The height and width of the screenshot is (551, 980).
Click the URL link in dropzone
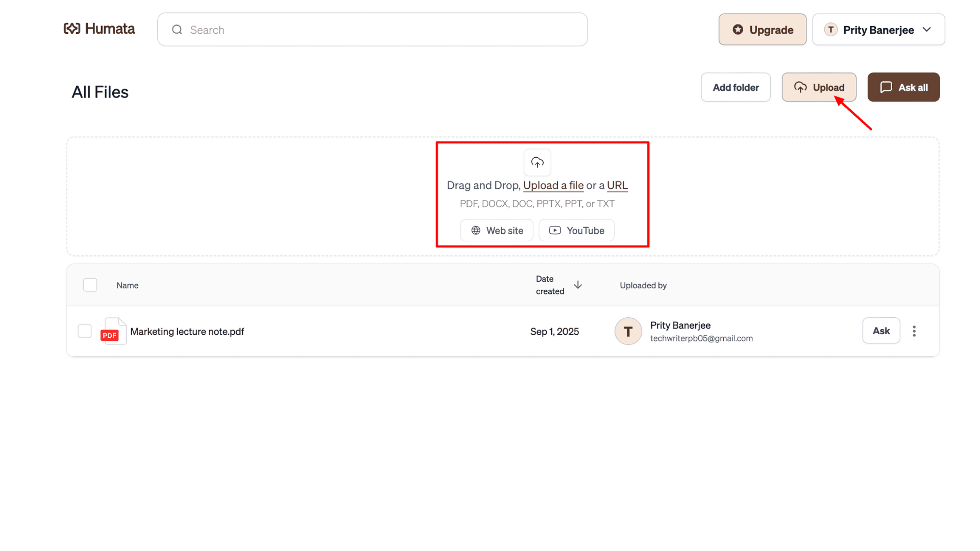coord(617,186)
